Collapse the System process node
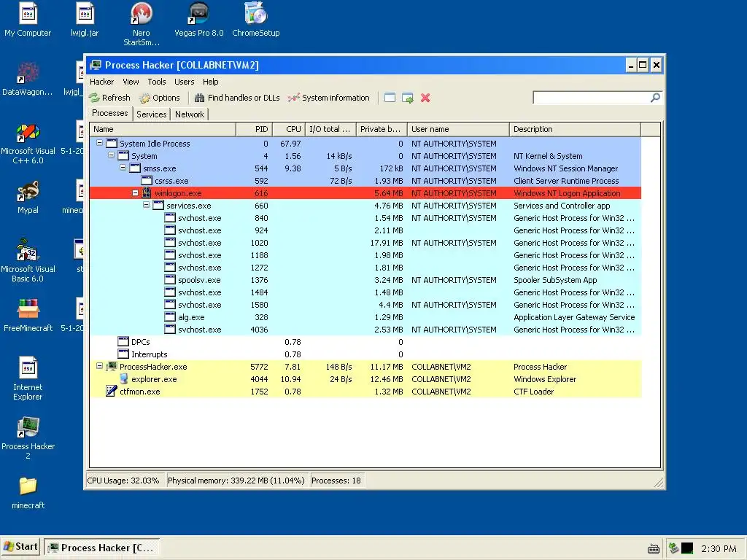The width and height of the screenshot is (747, 560). pyautogui.click(x=111, y=155)
